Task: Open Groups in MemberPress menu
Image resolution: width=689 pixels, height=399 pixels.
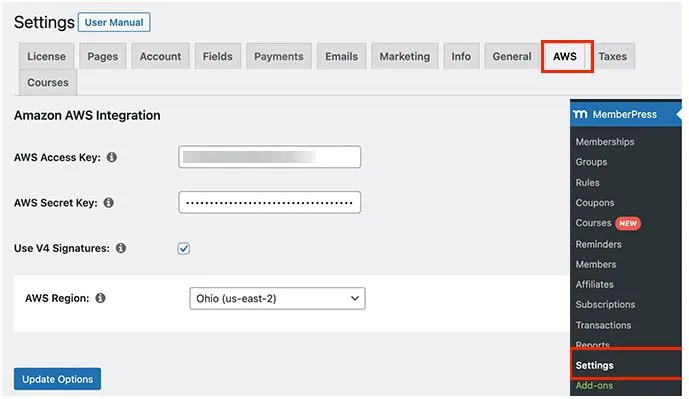Action: 591,162
